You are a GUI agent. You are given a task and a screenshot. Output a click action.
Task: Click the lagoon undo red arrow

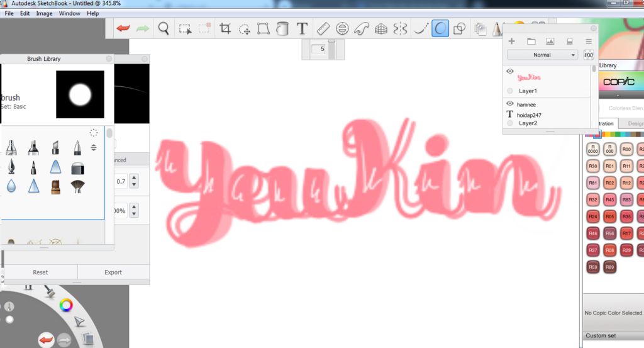[46, 340]
